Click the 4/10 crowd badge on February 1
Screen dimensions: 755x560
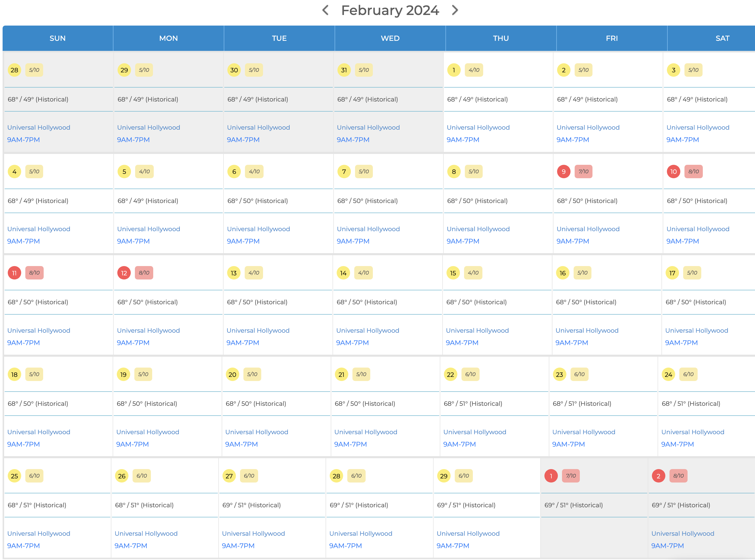coord(474,70)
